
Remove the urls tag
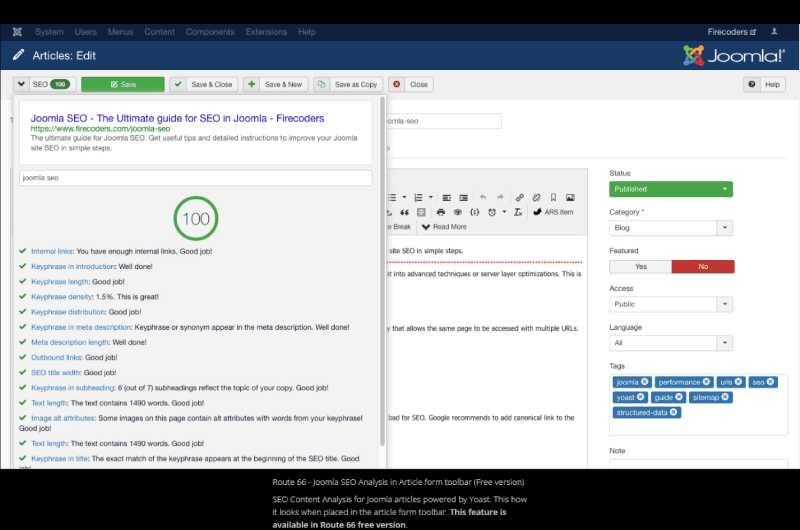click(738, 382)
